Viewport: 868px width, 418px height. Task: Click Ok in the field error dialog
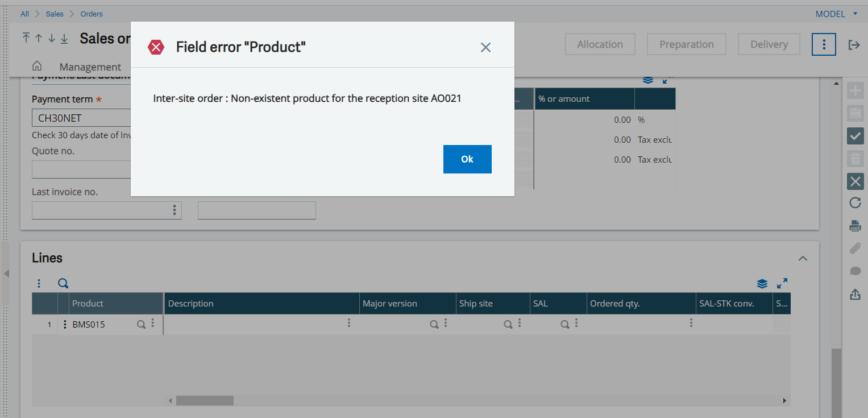tap(467, 159)
